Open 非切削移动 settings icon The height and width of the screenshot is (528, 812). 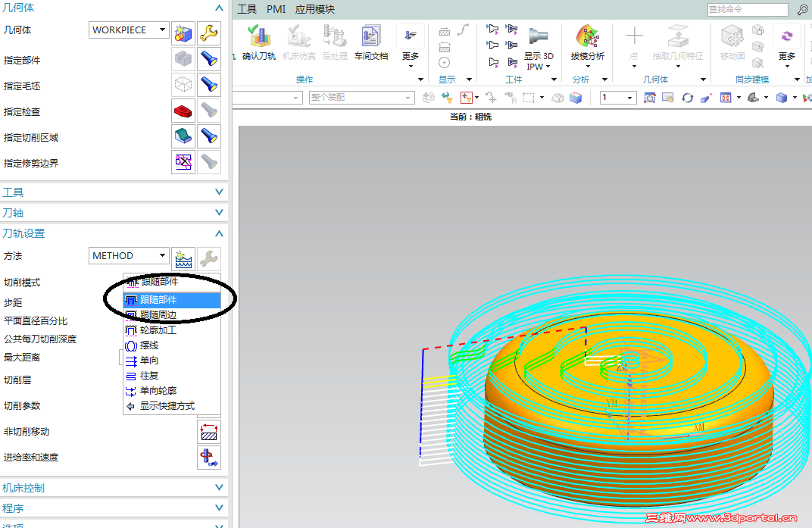(x=209, y=432)
